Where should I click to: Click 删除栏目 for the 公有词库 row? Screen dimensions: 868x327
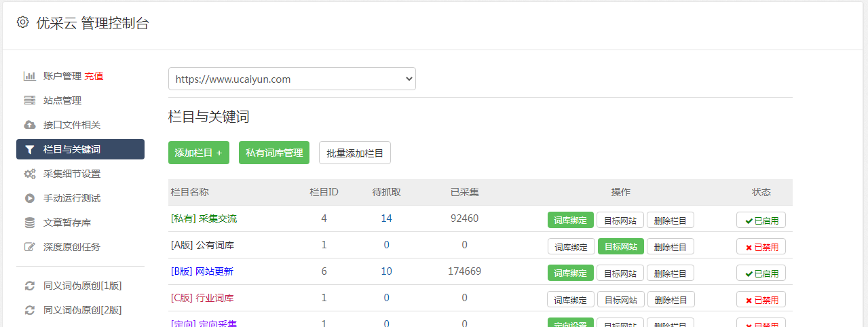point(671,246)
